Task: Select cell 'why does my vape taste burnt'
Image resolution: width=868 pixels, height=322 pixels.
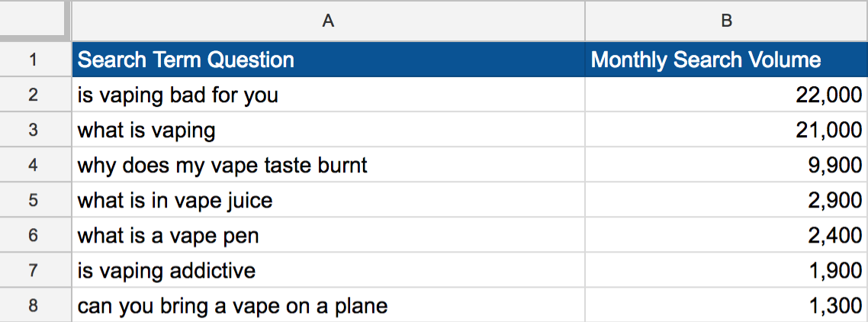Action: click(x=328, y=165)
